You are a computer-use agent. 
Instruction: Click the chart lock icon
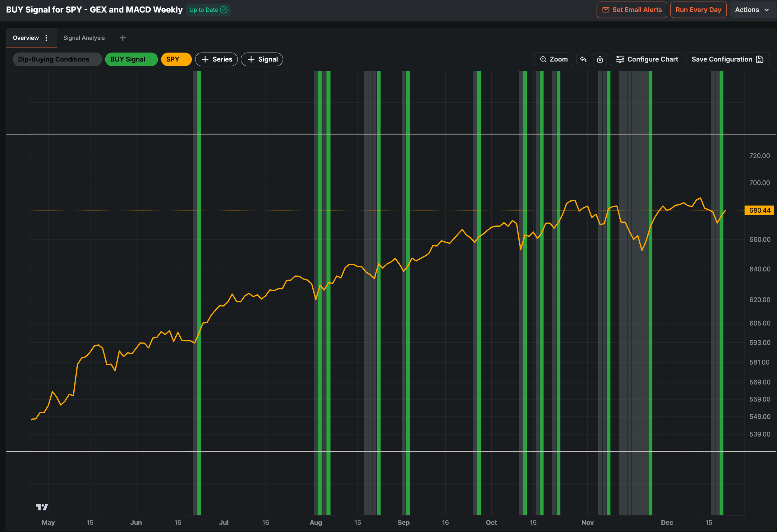[600, 59]
